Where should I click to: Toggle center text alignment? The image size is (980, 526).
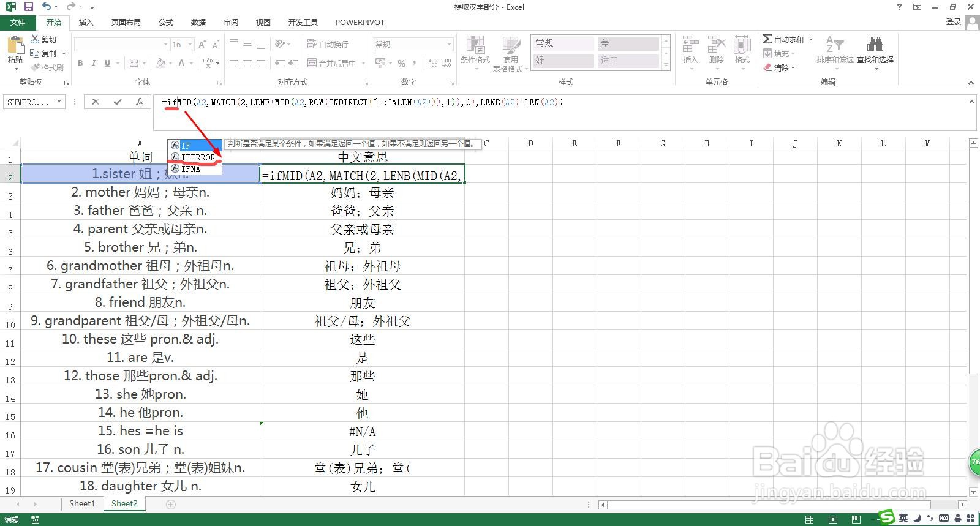(x=247, y=63)
